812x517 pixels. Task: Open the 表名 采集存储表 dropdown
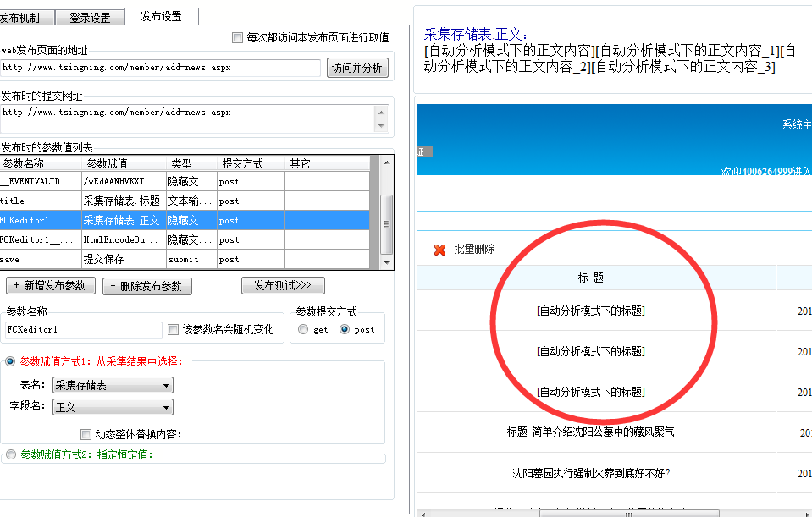pyautogui.click(x=113, y=385)
